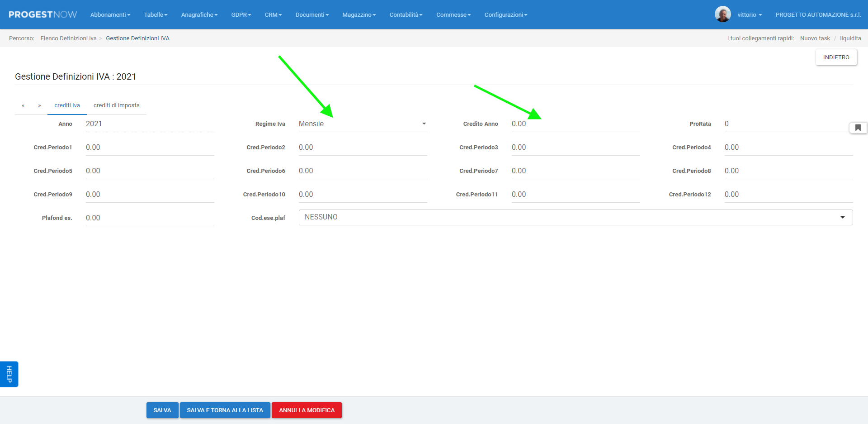The height and width of the screenshot is (424, 868).
Task: Open the Cod.ese.plaf NESSUNO dropdown
Action: click(x=575, y=217)
